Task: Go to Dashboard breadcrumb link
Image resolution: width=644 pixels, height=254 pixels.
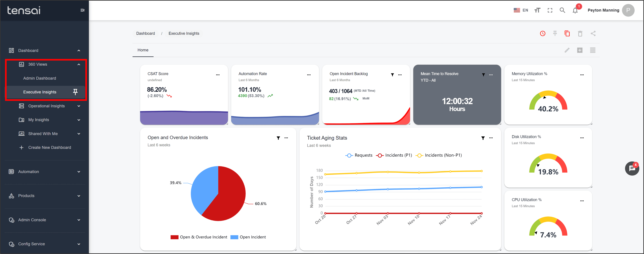Action: pos(146,34)
